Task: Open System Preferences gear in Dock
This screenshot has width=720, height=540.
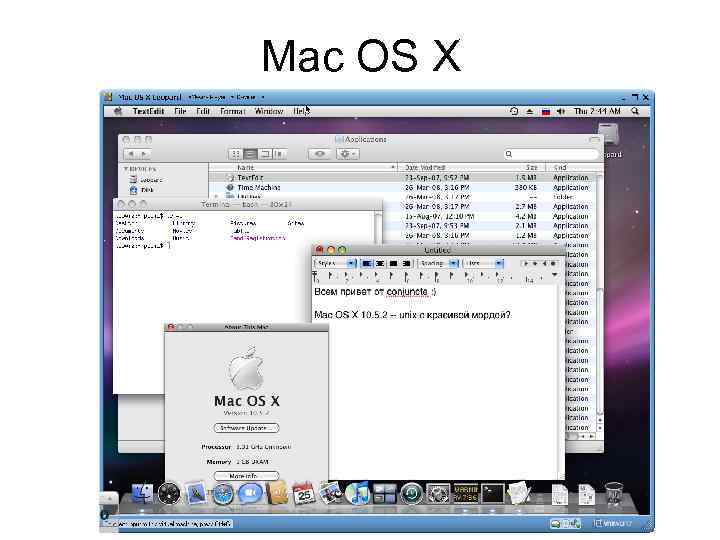Action: [438, 494]
